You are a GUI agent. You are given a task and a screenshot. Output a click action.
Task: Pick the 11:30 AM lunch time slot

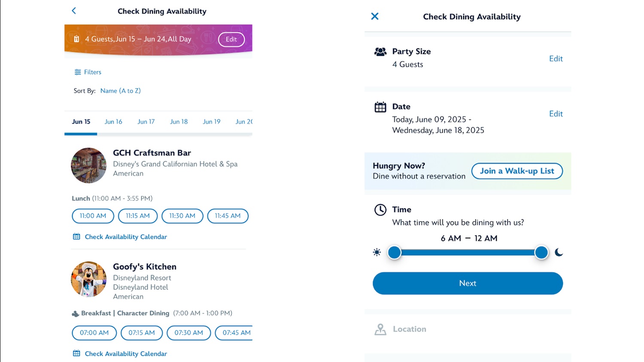pyautogui.click(x=182, y=216)
